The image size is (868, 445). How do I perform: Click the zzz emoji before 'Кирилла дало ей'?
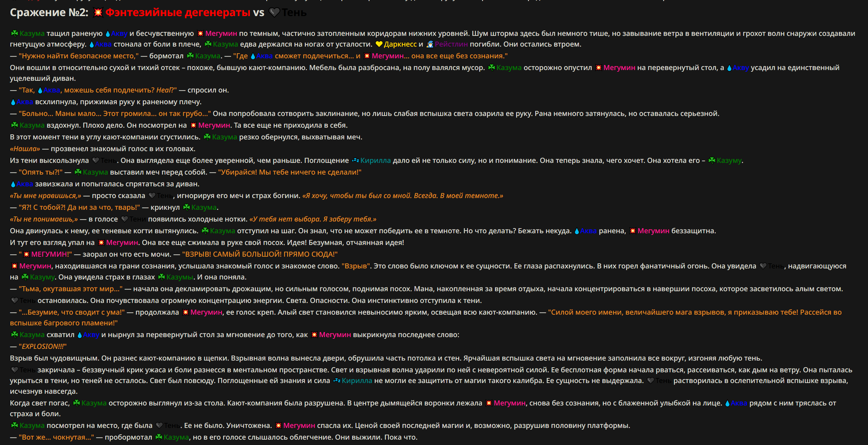point(355,161)
